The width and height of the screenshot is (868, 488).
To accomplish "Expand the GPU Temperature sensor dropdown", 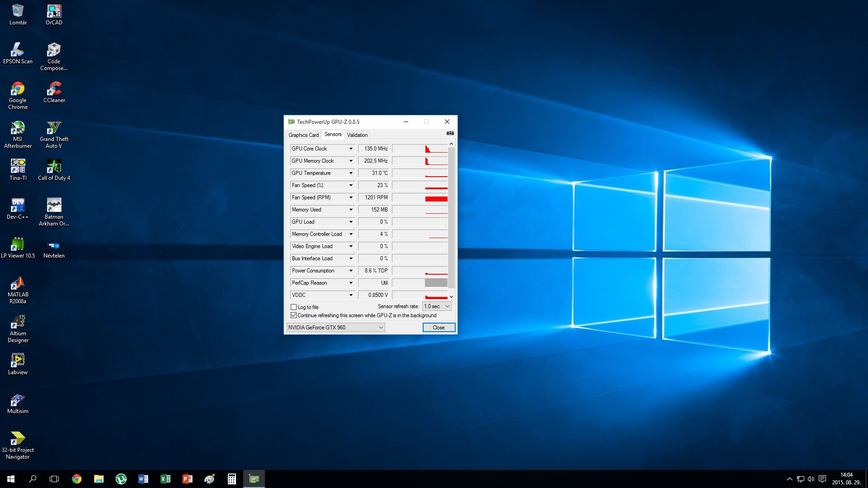I will [350, 173].
